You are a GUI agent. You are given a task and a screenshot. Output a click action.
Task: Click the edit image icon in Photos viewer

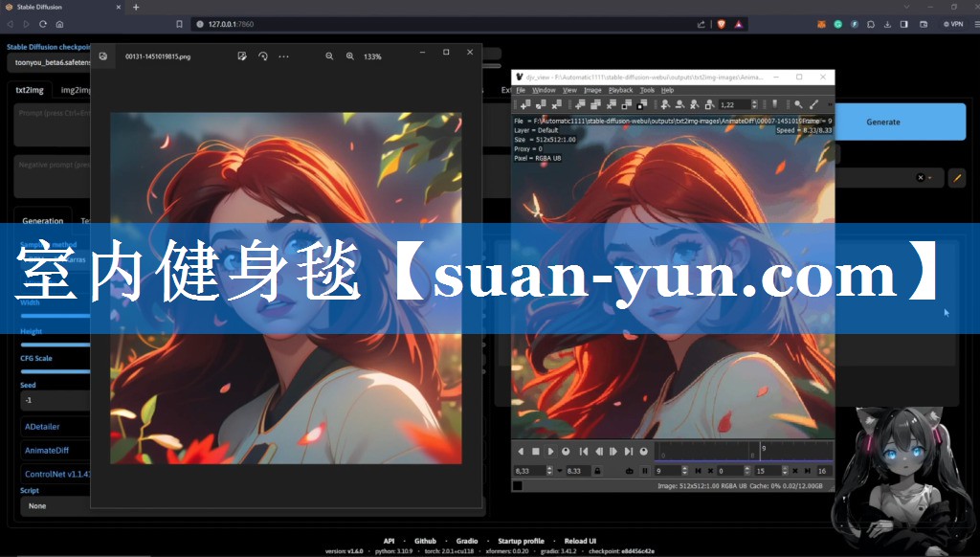(x=242, y=56)
